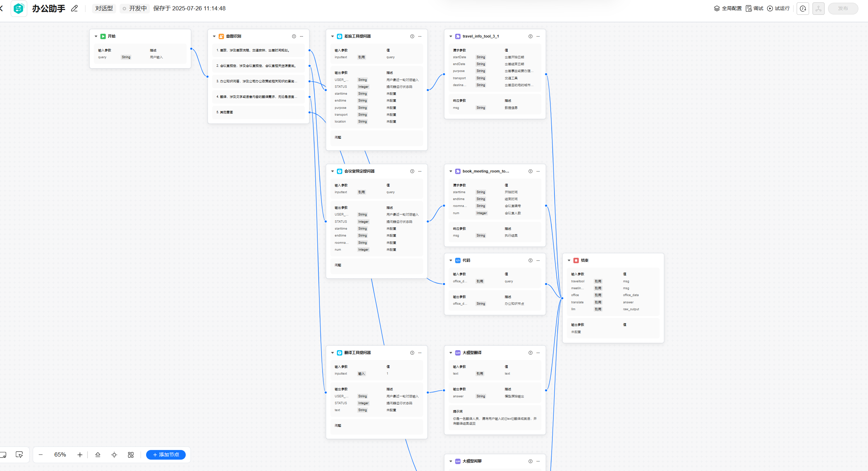Open 全局配置 global settings
Image resolution: width=868 pixels, height=471 pixels.
click(x=728, y=8)
